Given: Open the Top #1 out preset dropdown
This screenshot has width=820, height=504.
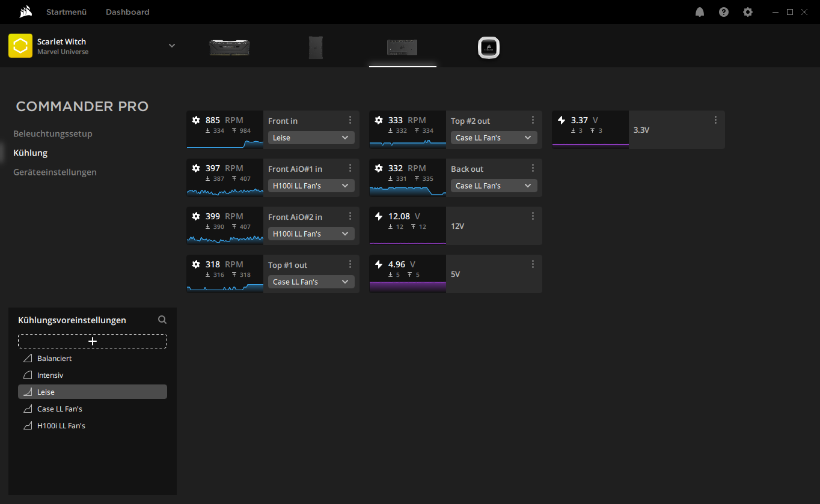Looking at the screenshot, I should pyautogui.click(x=311, y=282).
